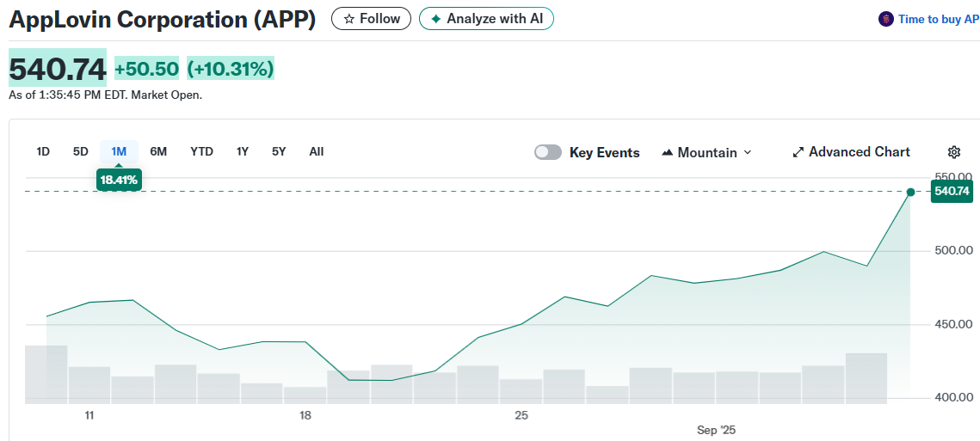
Task: Open the Mountain chart type dropdown
Action: point(707,152)
